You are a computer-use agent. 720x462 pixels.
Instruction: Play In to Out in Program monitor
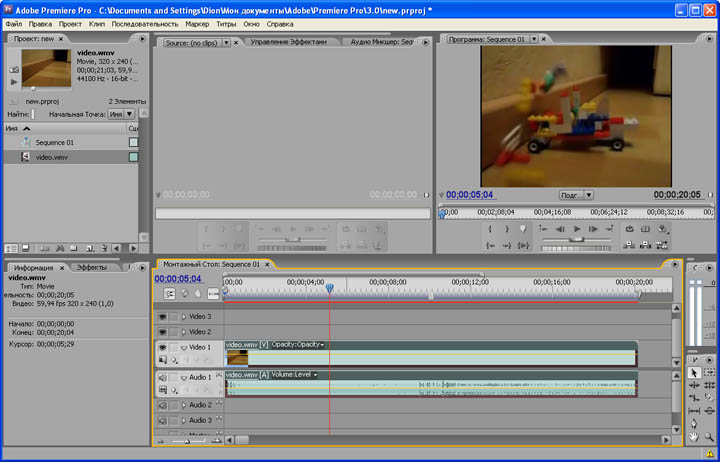pos(523,246)
